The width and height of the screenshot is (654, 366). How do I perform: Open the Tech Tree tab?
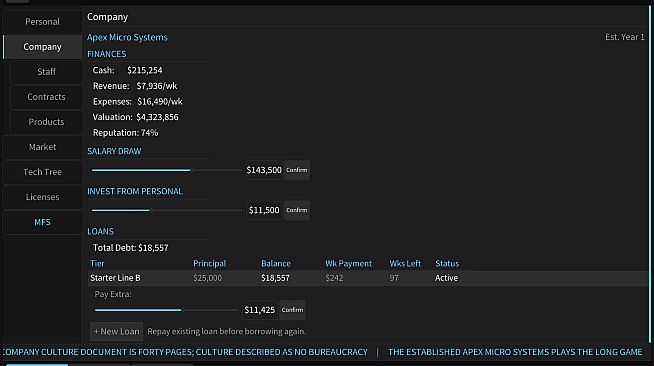42,172
